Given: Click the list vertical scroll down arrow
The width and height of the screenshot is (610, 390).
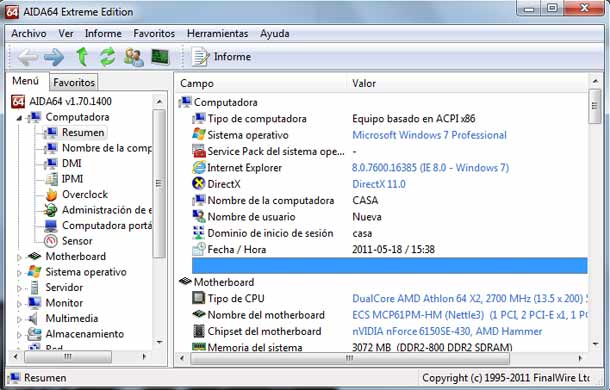Looking at the screenshot, I should 595,344.
